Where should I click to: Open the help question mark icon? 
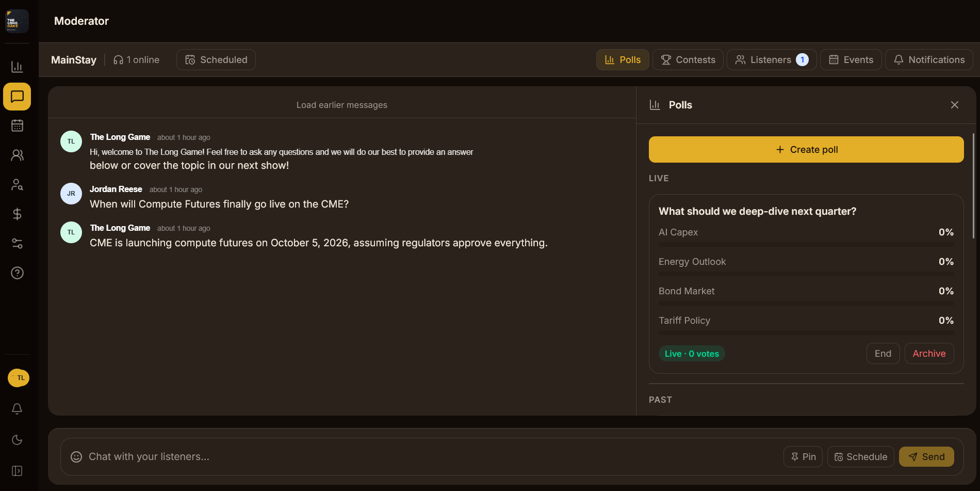[17, 273]
